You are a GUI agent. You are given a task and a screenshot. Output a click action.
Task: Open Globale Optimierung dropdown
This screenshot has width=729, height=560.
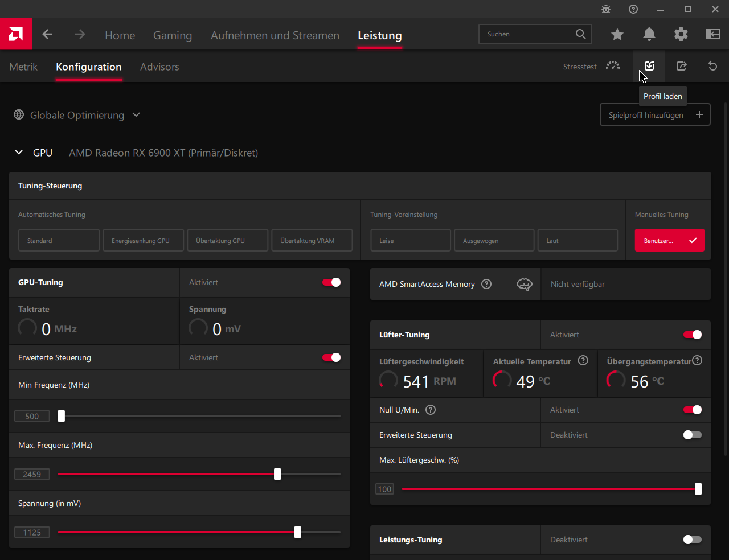coord(77,115)
